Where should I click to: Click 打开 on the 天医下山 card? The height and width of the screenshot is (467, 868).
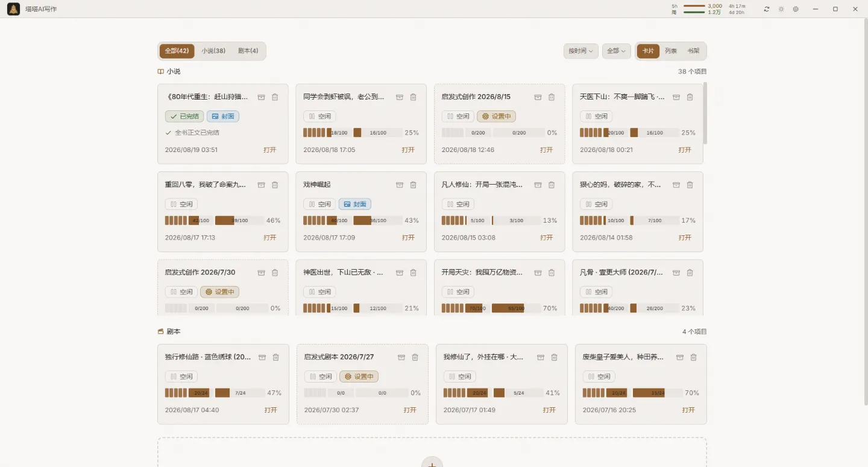coord(685,150)
